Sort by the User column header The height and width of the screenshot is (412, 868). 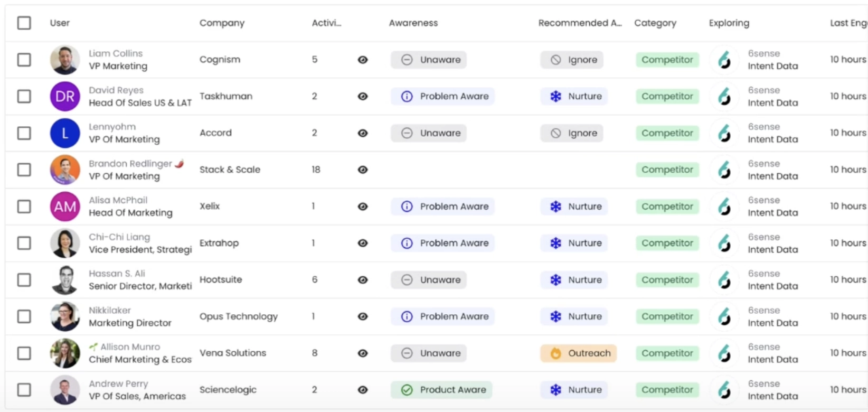(x=60, y=23)
